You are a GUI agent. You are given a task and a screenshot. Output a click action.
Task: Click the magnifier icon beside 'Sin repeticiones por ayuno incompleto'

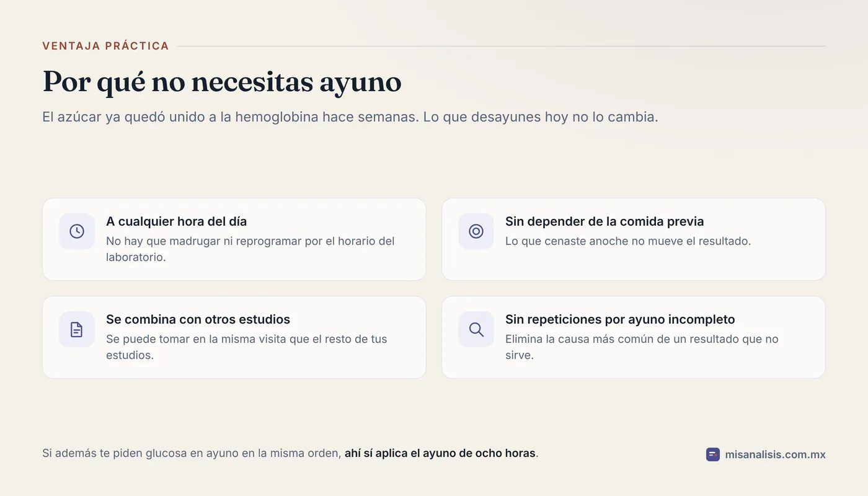click(476, 329)
